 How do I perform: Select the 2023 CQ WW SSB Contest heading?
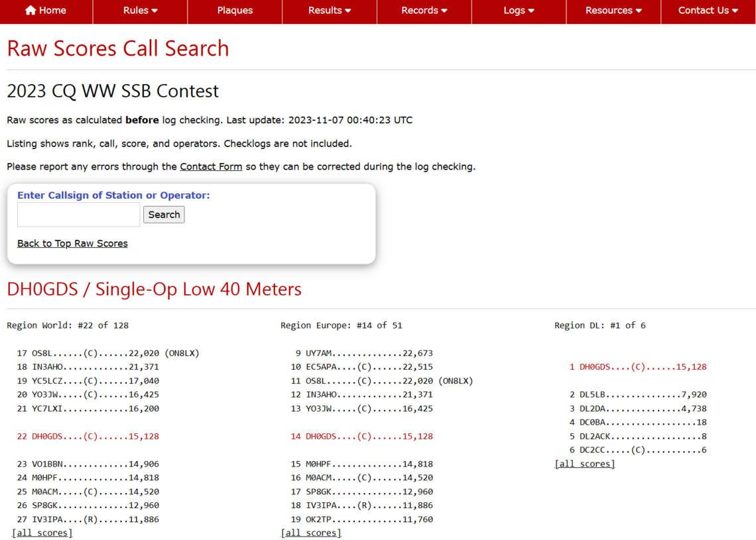113,91
